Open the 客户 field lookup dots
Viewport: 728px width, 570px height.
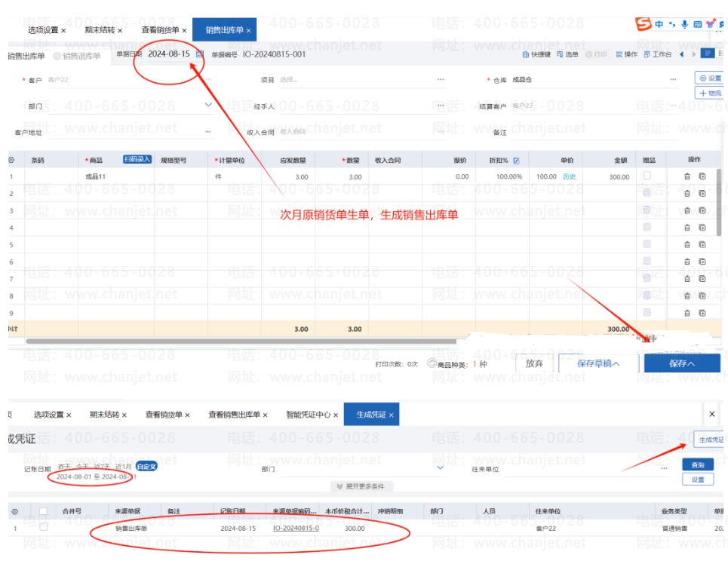pos(208,79)
